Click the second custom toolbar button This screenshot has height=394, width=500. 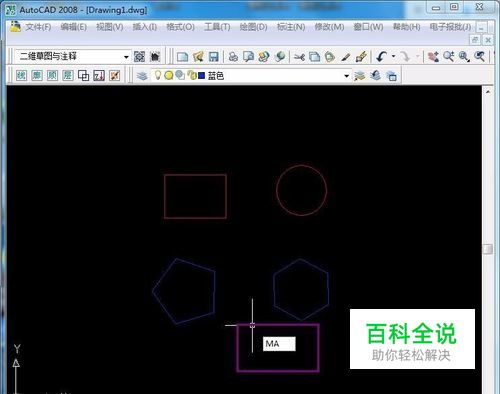pos(37,76)
